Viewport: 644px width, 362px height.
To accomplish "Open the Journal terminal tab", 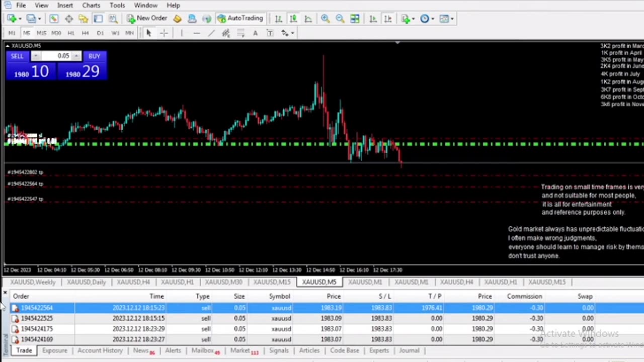I will (409, 350).
